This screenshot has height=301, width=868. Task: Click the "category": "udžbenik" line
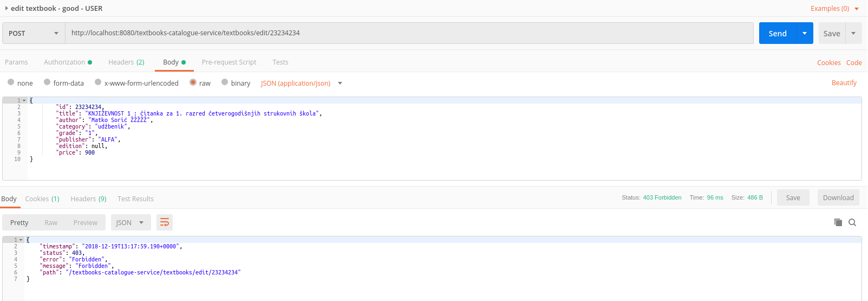[x=93, y=126]
